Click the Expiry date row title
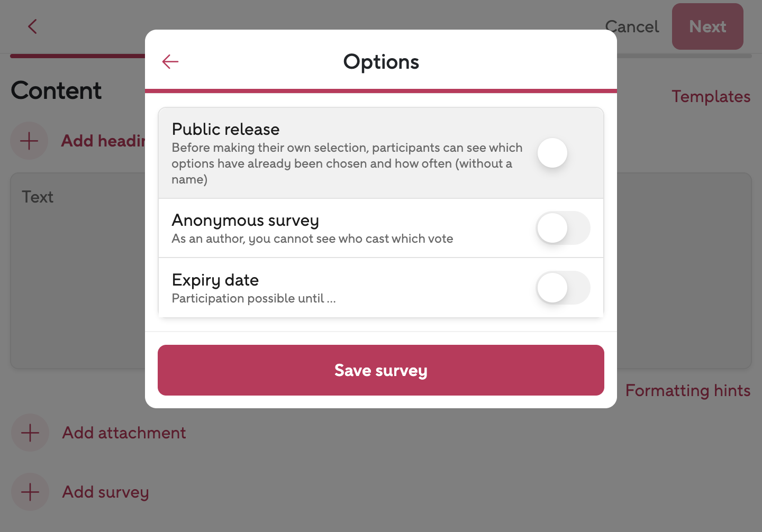The height and width of the screenshot is (532, 762). point(215,280)
